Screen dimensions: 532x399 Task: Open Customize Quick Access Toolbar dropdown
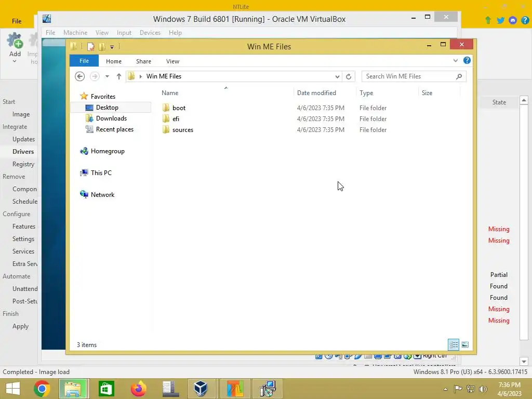click(x=112, y=47)
